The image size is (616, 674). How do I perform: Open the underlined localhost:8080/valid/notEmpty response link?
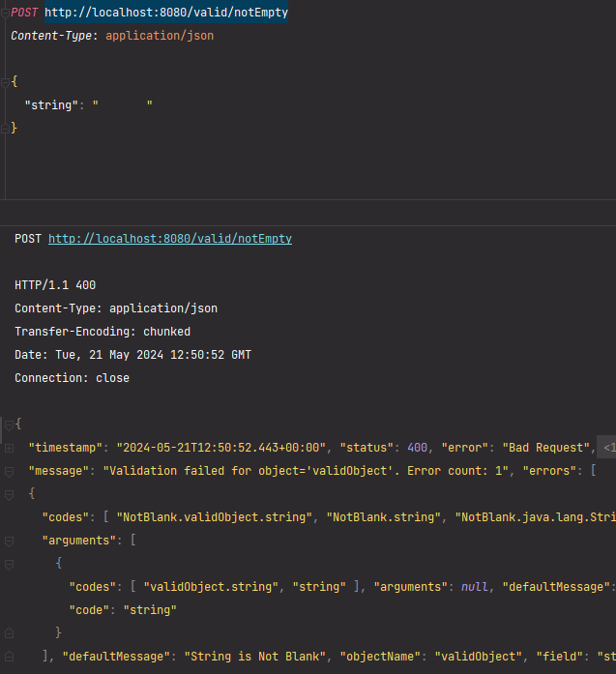(170, 239)
